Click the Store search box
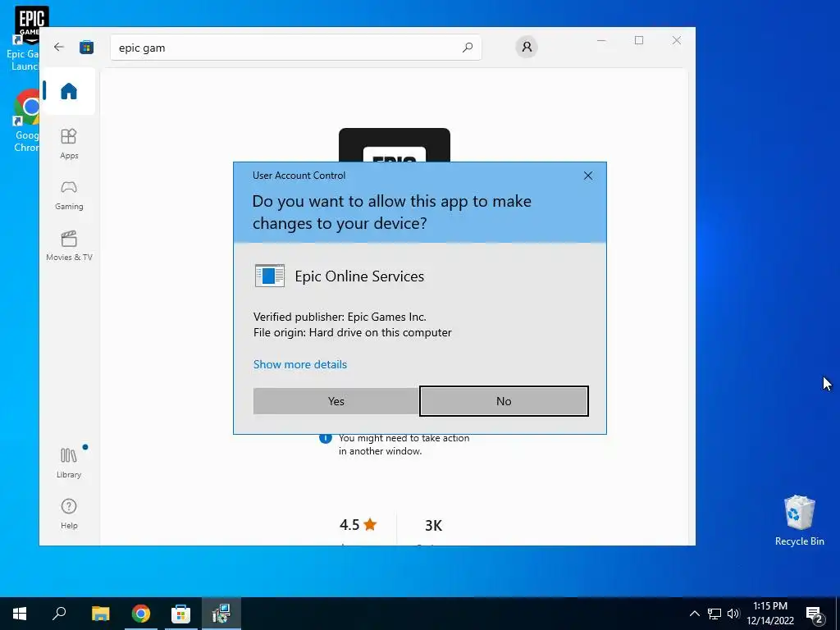The width and height of the screenshot is (840, 630). pyautogui.click(x=295, y=48)
